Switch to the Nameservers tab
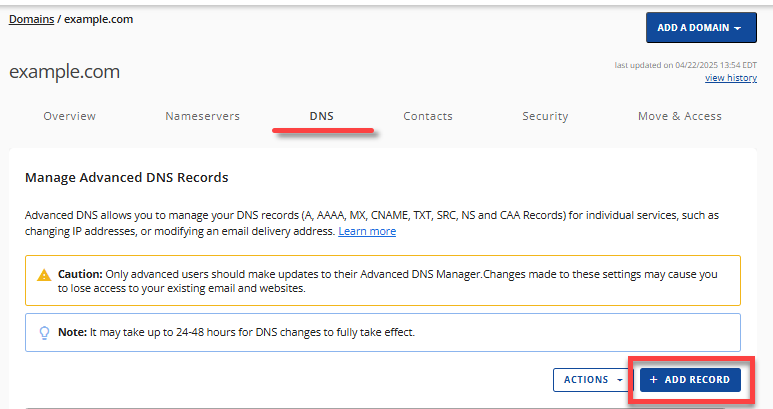The image size is (773, 409). [x=203, y=116]
